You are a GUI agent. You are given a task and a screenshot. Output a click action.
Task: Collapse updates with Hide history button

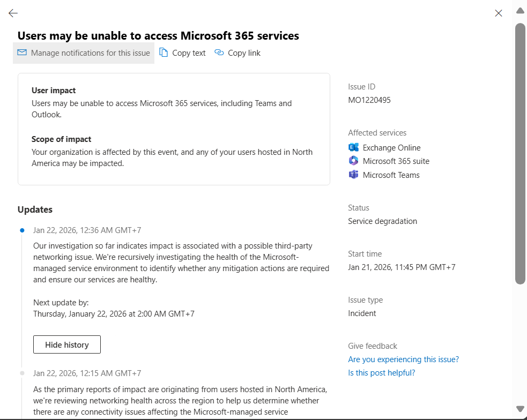tap(67, 344)
